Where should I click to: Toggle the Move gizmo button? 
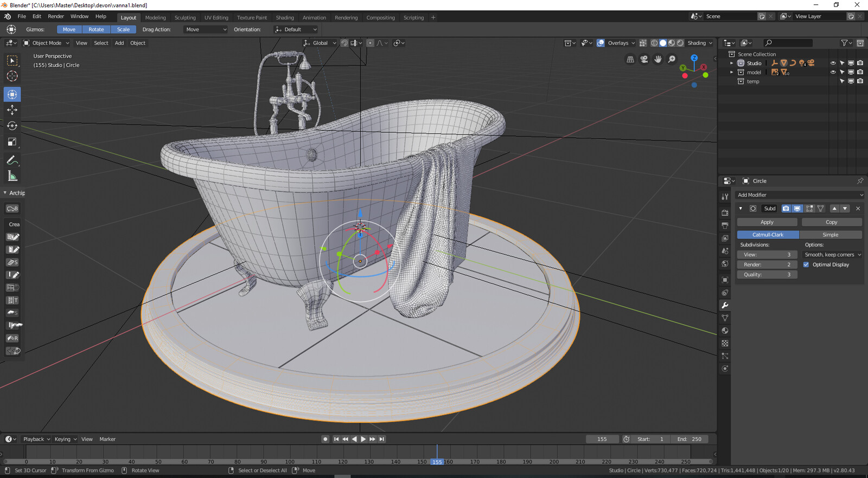tap(69, 30)
